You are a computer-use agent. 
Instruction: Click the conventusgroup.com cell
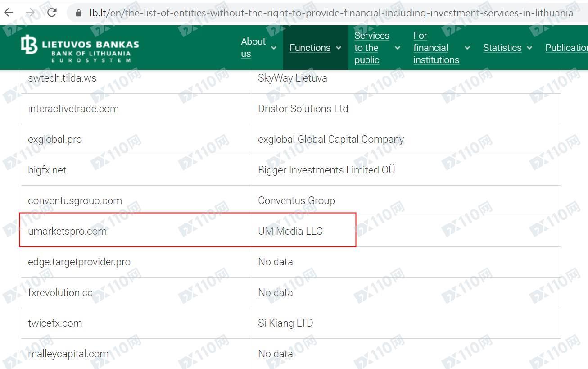click(x=136, y=200)
